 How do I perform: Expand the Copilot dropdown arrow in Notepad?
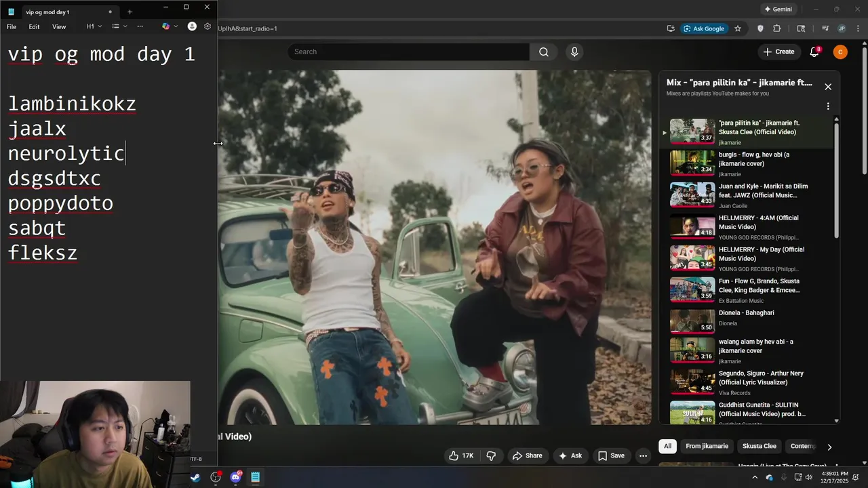pos(176,26)
